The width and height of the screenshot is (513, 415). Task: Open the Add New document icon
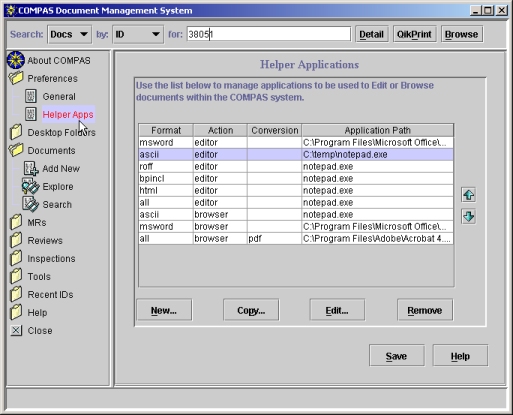point(31,168)
